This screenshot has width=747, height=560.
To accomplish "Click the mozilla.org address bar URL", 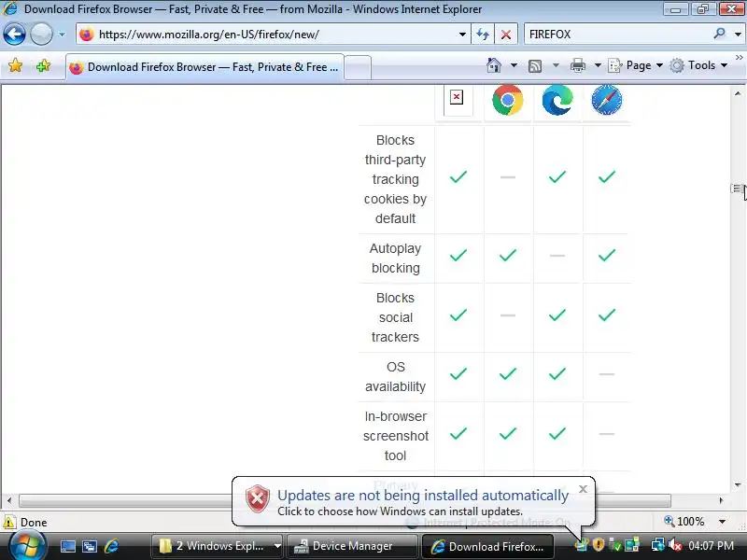I will pos(208,35).
